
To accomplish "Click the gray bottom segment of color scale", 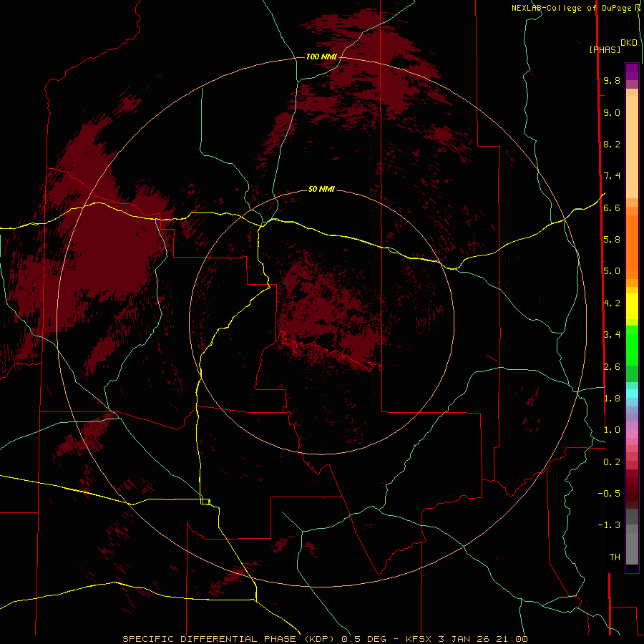I will (632, 548).
